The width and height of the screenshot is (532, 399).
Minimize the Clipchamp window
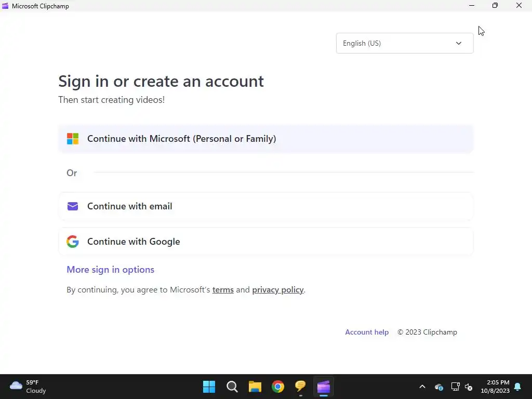[x=472, y=5]
